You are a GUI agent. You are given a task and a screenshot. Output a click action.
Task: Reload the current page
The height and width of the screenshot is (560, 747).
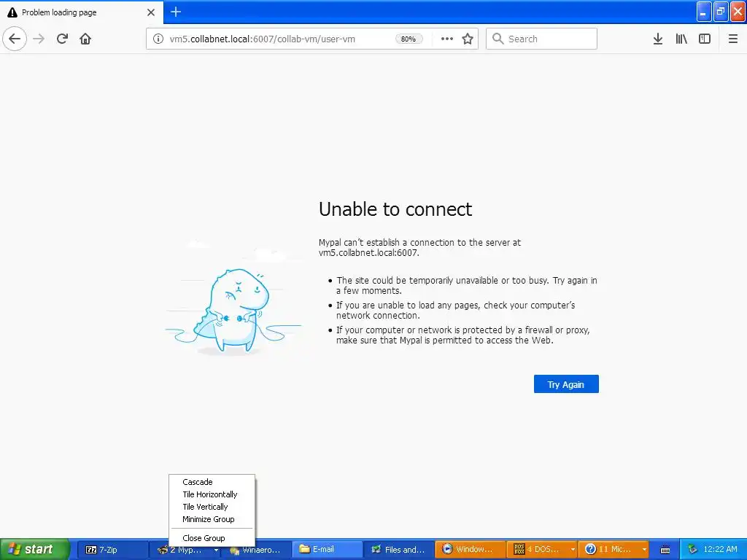(x=63, y=39)
